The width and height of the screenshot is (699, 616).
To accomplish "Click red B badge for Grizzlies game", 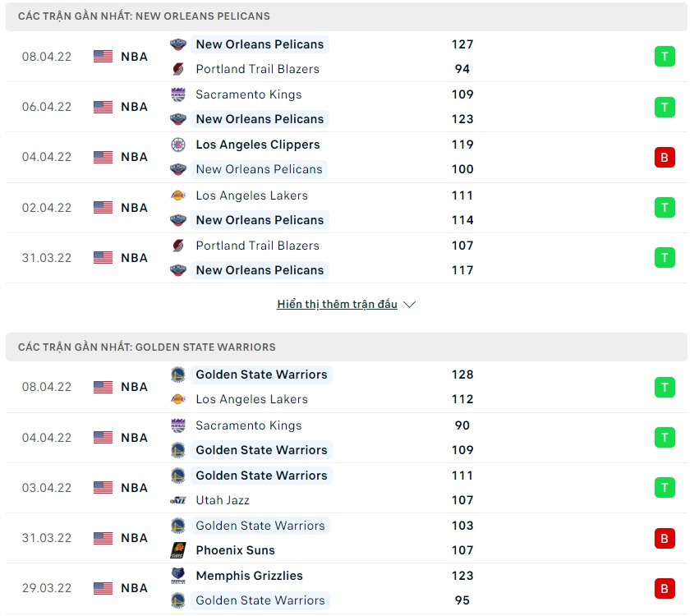I will 665,588.
